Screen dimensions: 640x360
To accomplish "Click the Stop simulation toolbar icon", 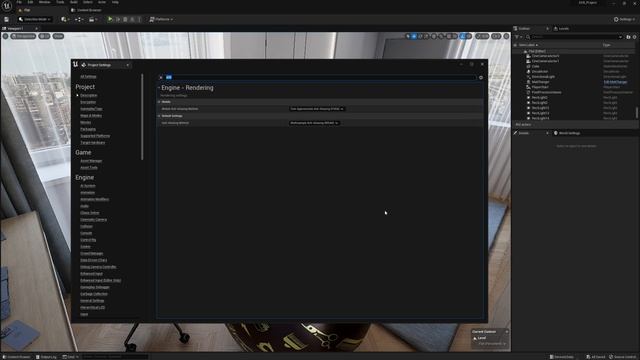I will pos(125,19).
